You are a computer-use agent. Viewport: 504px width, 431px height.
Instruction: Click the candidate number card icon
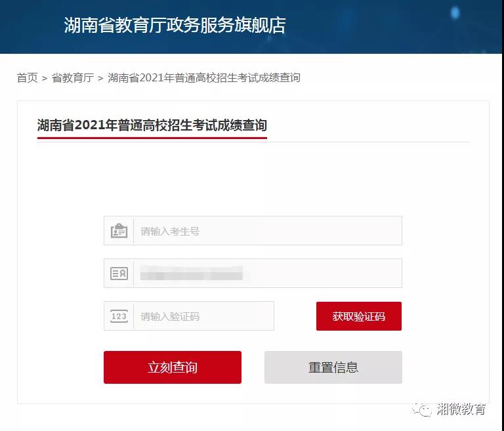click(x=119, y=231)
